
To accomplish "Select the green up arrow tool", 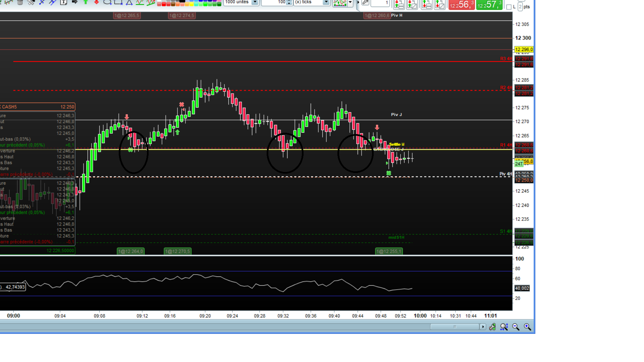I will (x=86, y=2).
